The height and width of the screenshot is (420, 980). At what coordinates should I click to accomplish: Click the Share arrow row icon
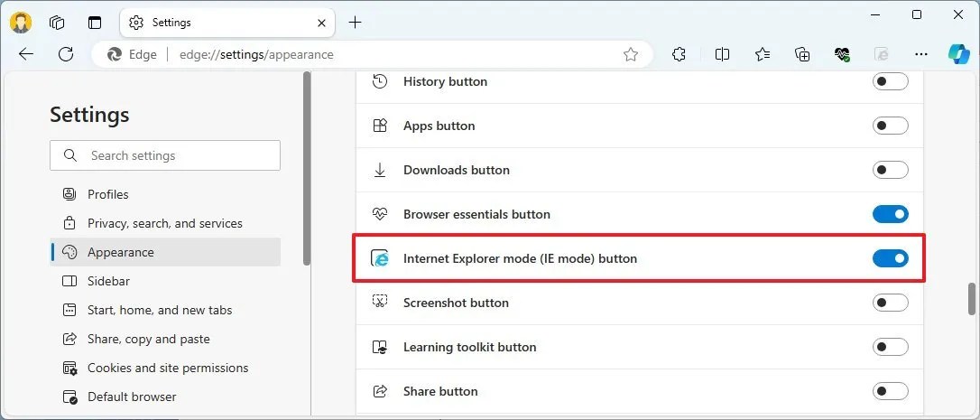(x=380, y=391)
